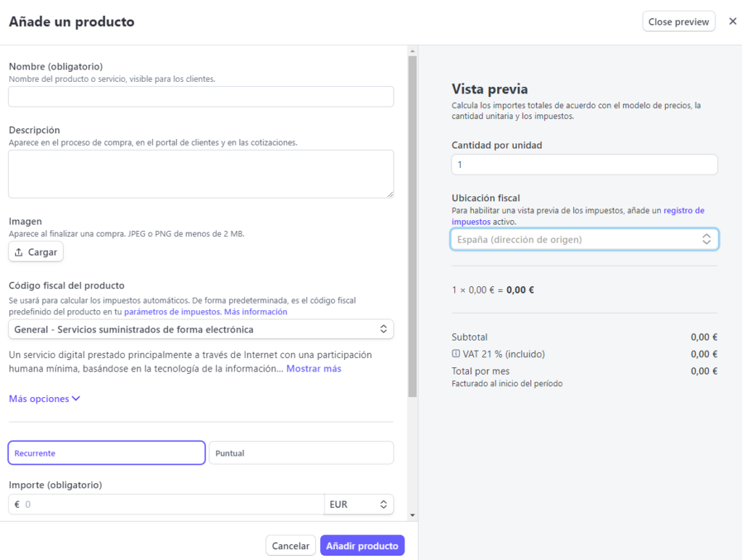Open the Código fiscal del producto dropdown
This screenshot has height=560, width=742.
pyautogui.click(x=201, y=330)
